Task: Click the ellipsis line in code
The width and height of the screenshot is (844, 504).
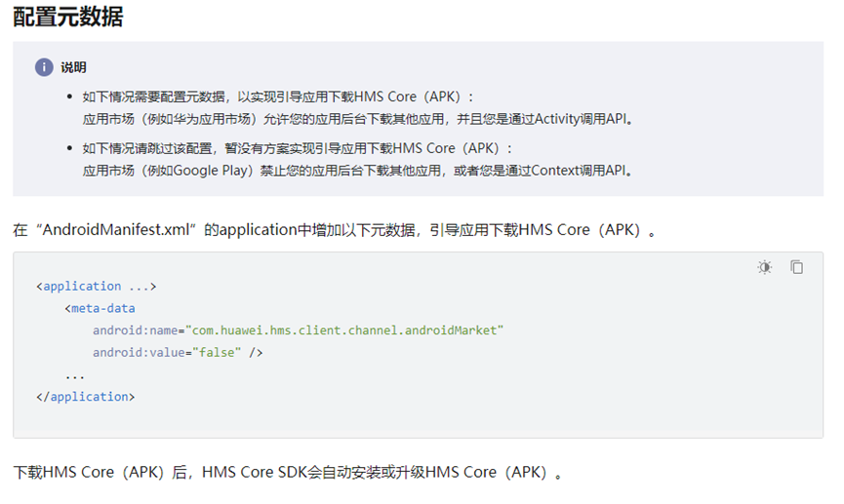Action: [x=75, y=376]
